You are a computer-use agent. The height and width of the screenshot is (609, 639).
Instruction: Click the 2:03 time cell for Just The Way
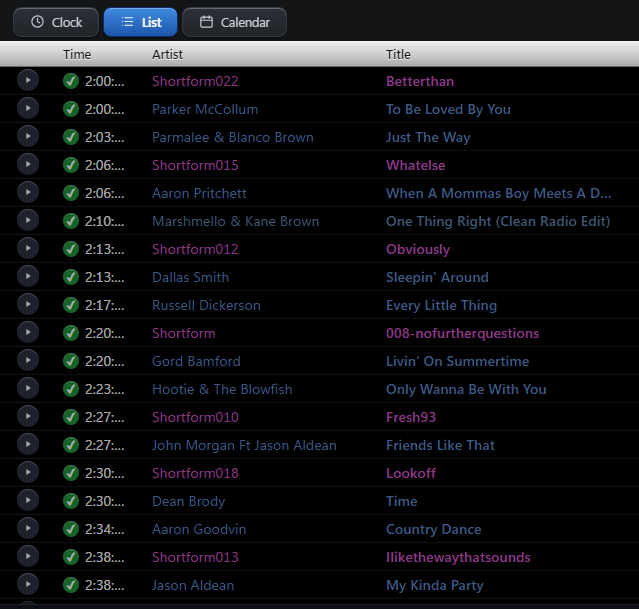tap(104, 137)
